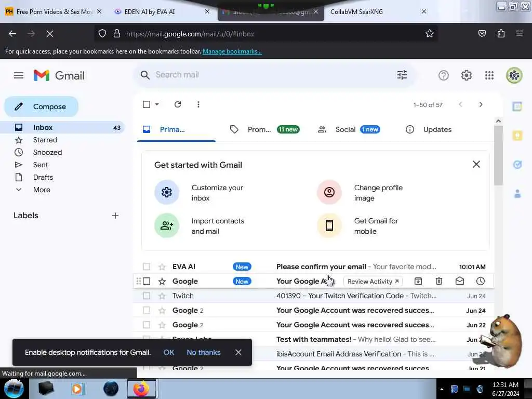Screen dimensions: 532x399
Task: Create a new label with plus icon
Action: pyautogui.click(x=115, y=216)
